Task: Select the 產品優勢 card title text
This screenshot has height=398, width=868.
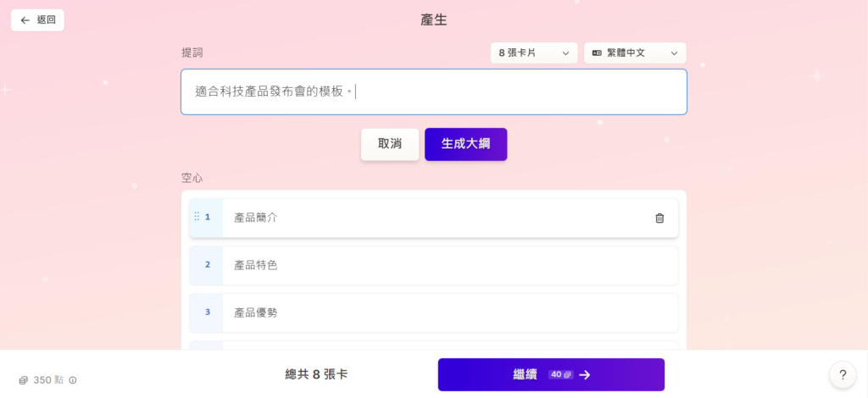Action: click(256, 312)
